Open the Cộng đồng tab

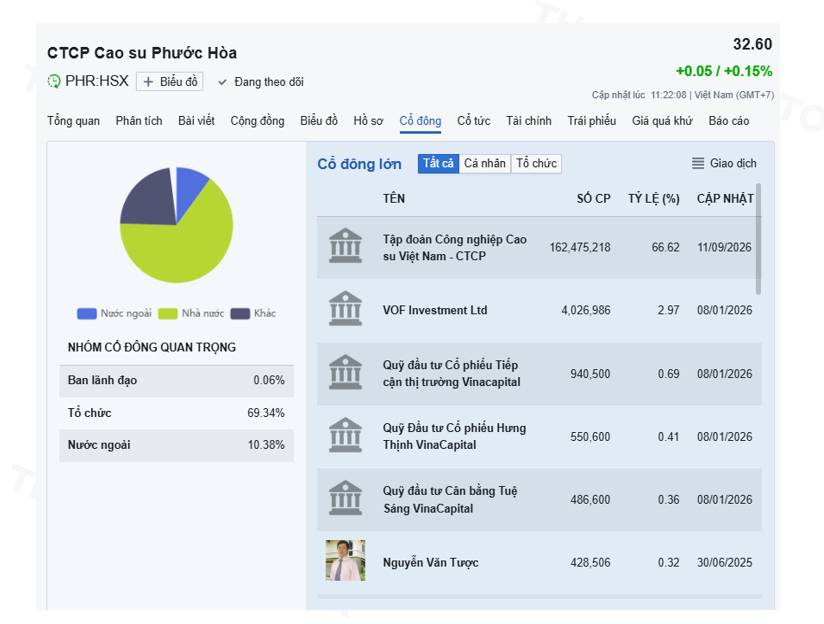tap(258, 121)
